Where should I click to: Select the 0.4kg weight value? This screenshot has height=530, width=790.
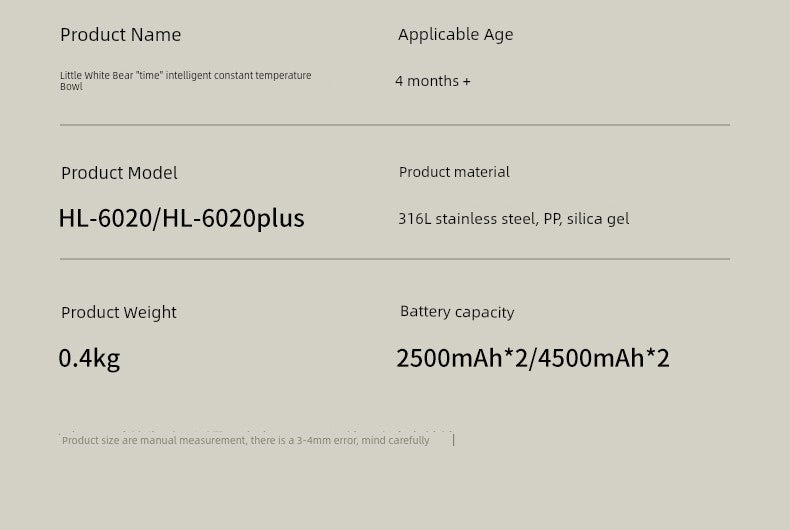click(x=89, y=358)
